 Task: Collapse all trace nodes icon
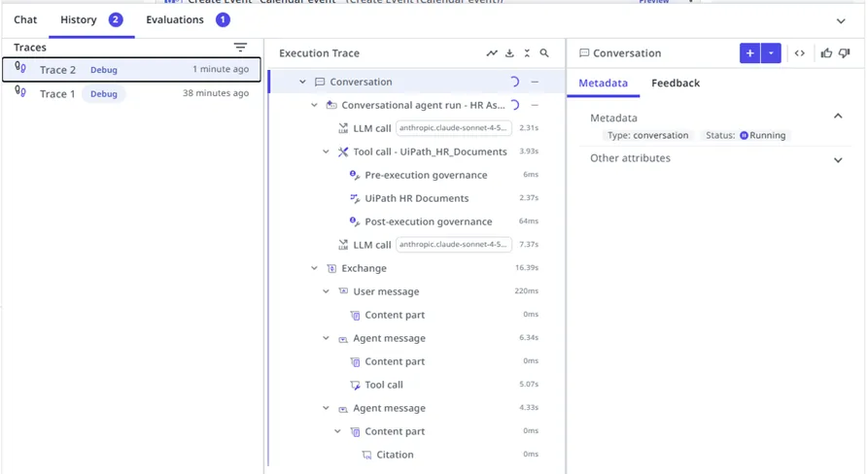(x=527, y=53)
